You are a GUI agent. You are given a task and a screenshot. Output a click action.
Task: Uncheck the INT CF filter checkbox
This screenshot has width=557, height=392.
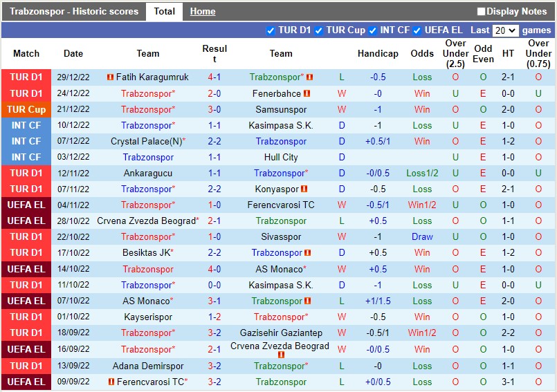pyautogui.click(x=373, y=31)
